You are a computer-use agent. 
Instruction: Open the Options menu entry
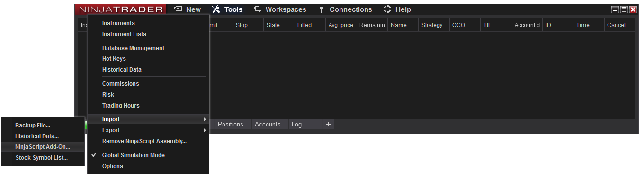[x=113, y=166]
